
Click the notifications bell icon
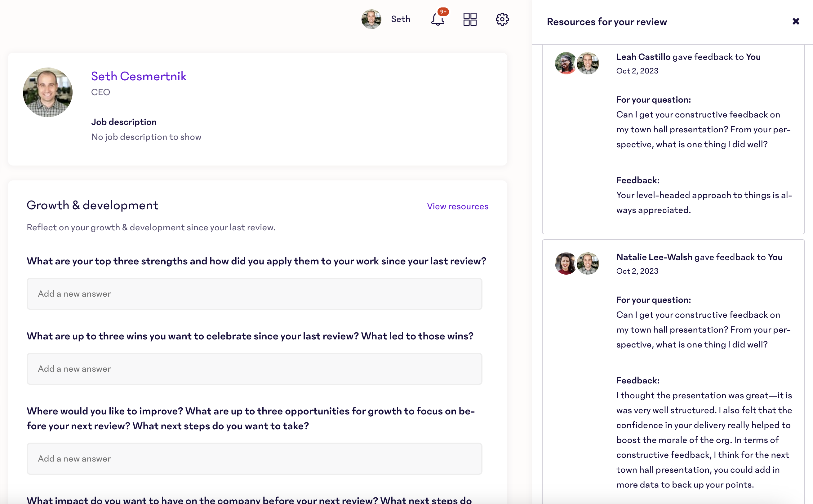pyautogui.click(x=437, y=19)
